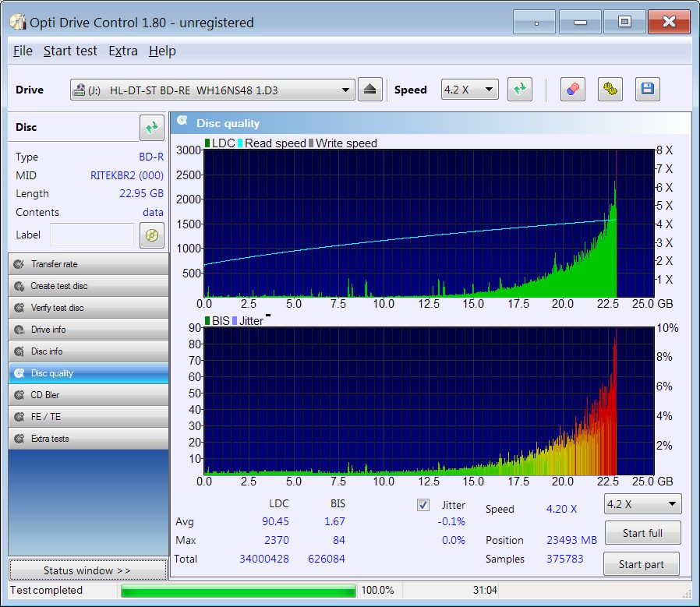Eject the disc with the eject icon
The width and height of the screenshot is (700, 607).
[369, 90]
